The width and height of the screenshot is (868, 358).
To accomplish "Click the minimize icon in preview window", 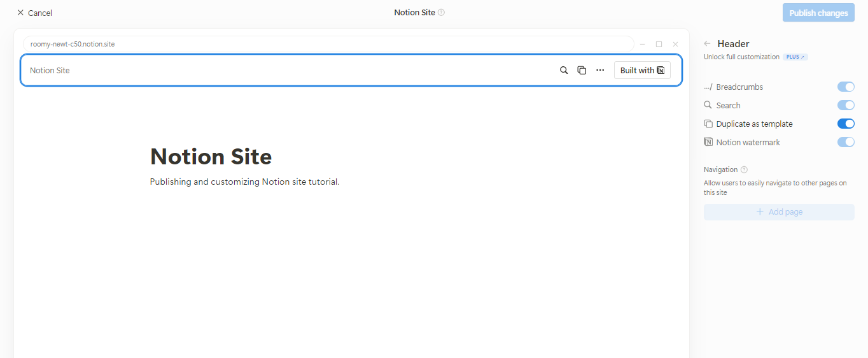I will 643,44.
